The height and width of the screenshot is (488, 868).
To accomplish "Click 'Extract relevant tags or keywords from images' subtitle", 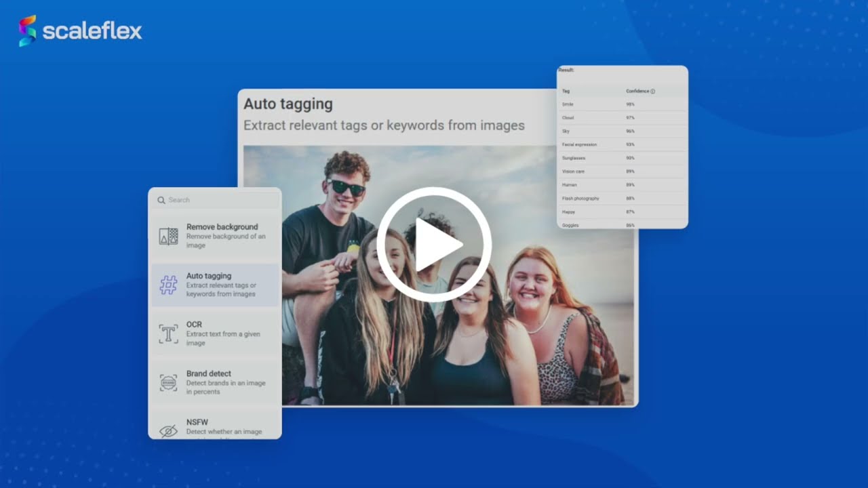I will (384, 125).
